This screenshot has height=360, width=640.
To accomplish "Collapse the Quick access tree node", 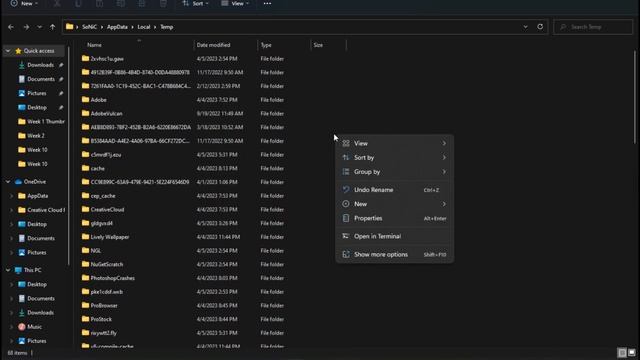I will [8, 51].
